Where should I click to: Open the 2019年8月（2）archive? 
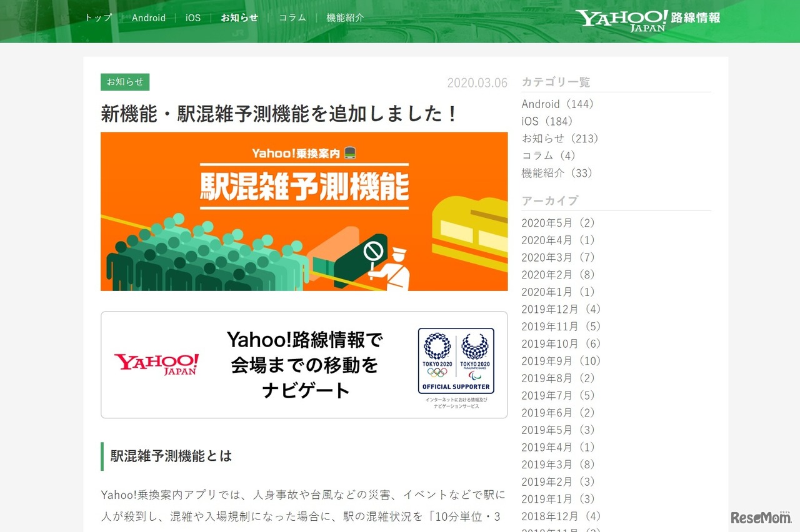click(x=559, y=378)
